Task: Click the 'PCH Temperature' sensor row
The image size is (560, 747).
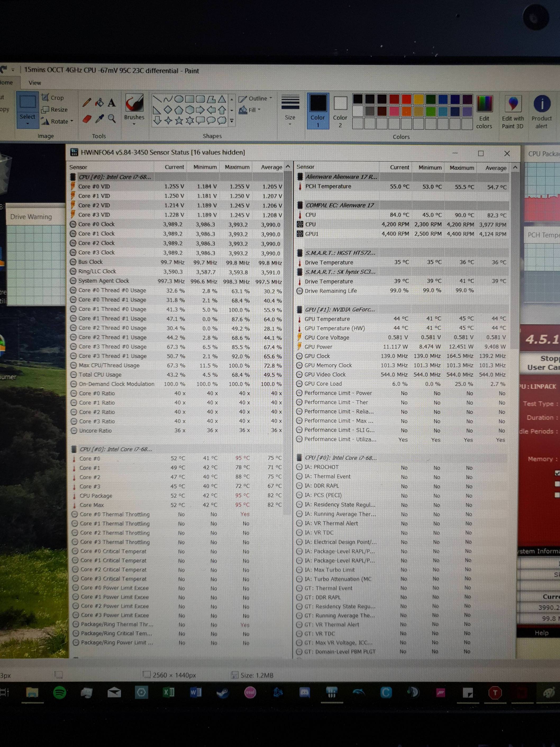Action: point(402,186)
